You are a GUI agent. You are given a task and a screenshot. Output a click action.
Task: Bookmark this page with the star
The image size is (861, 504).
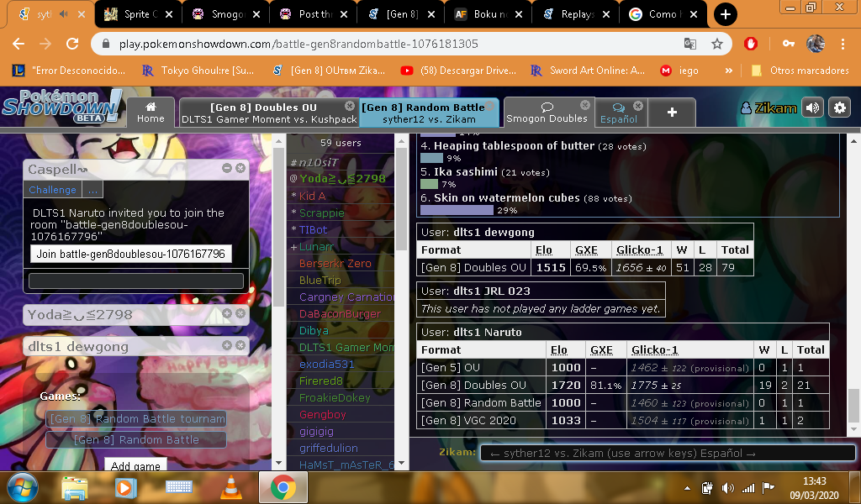click(x=716, y=44)
